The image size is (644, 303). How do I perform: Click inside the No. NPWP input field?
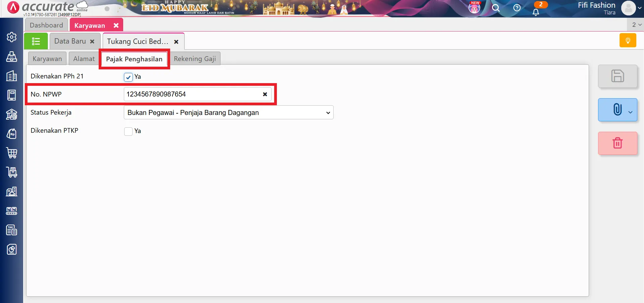pos(191,94)
